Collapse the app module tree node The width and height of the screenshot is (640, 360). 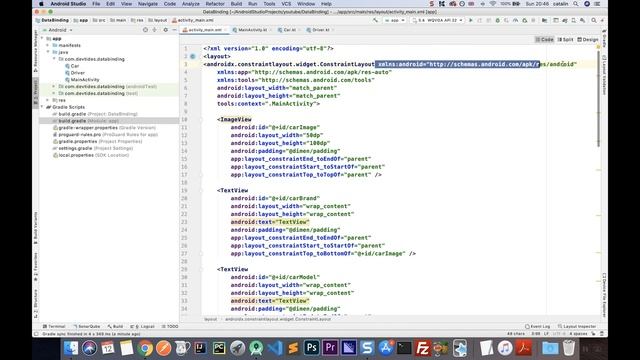[x=42, y=38]
